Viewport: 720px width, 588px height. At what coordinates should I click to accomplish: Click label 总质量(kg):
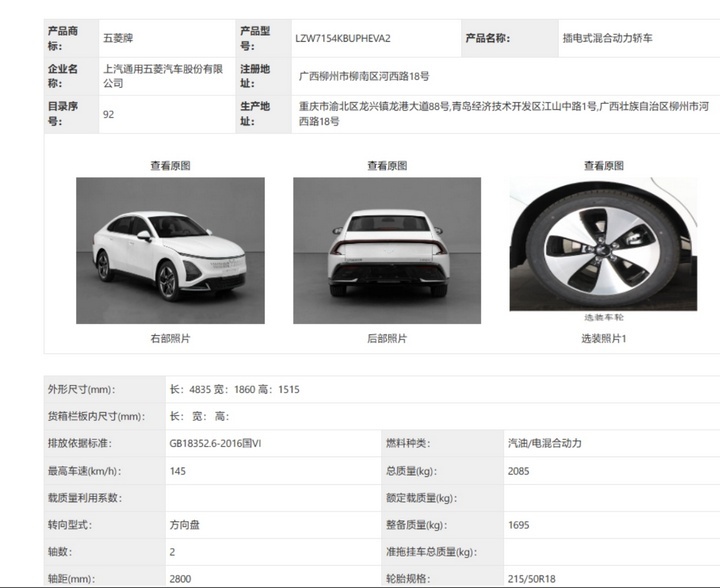tap(411, 471)
